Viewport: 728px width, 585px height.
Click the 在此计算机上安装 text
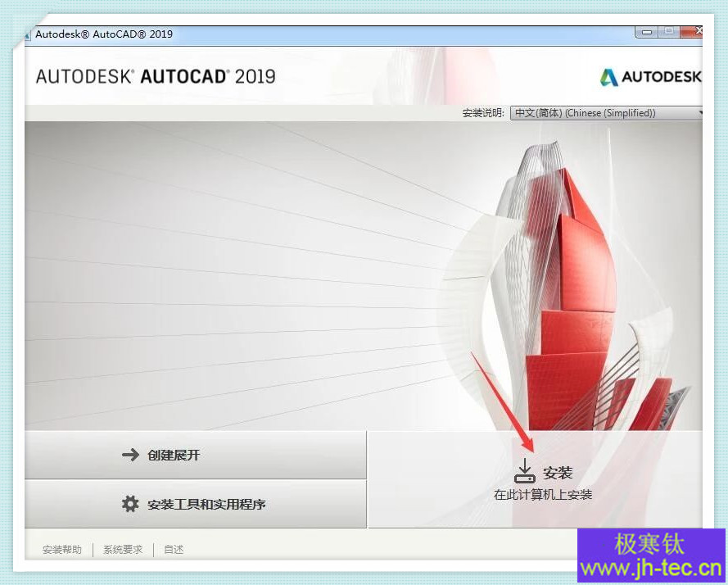click(543, 495)
